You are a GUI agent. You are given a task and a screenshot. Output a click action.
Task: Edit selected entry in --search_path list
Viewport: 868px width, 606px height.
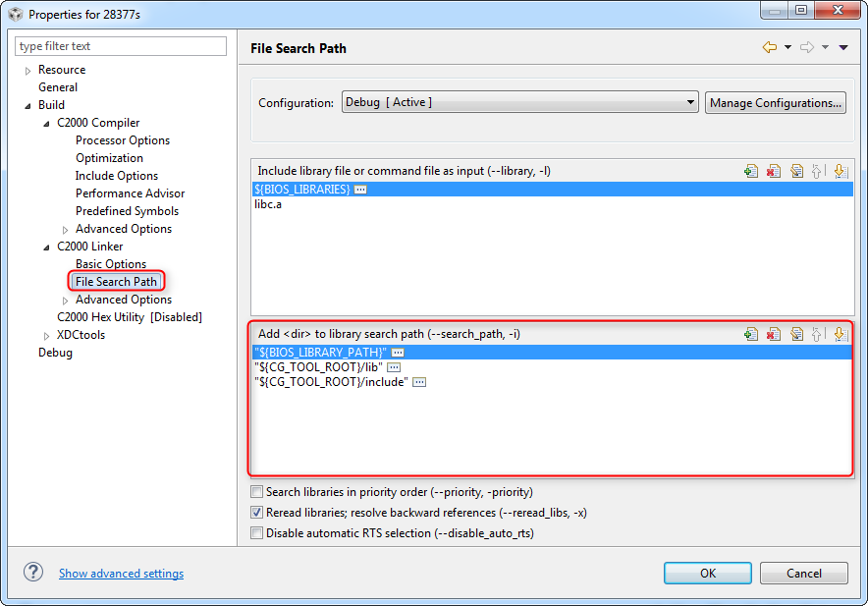pyautogui.click(x=796, y=334)
